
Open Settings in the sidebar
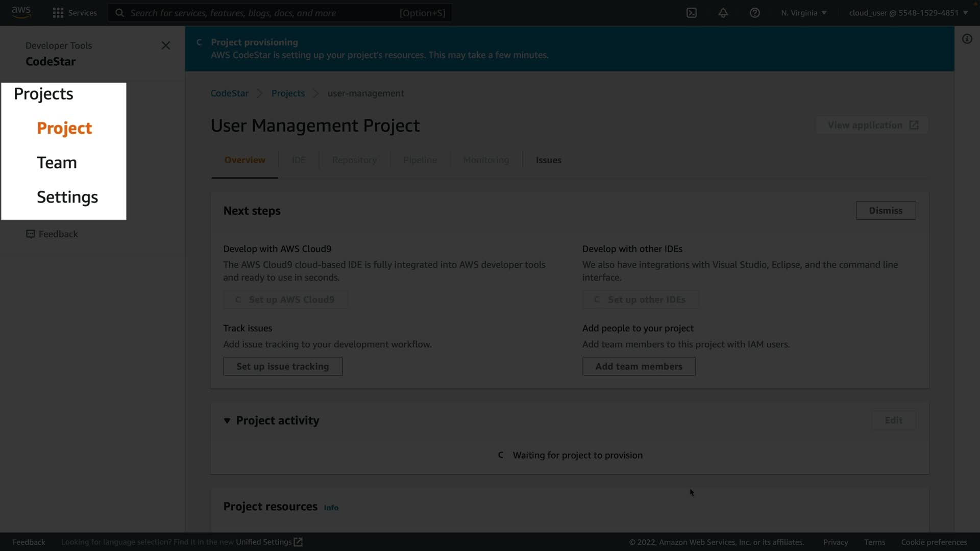[x=67, y=197]
